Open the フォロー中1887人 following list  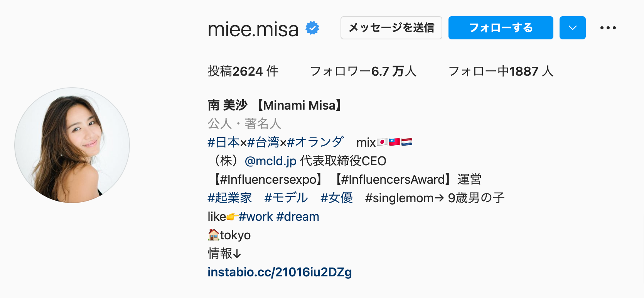pos(501,71)
